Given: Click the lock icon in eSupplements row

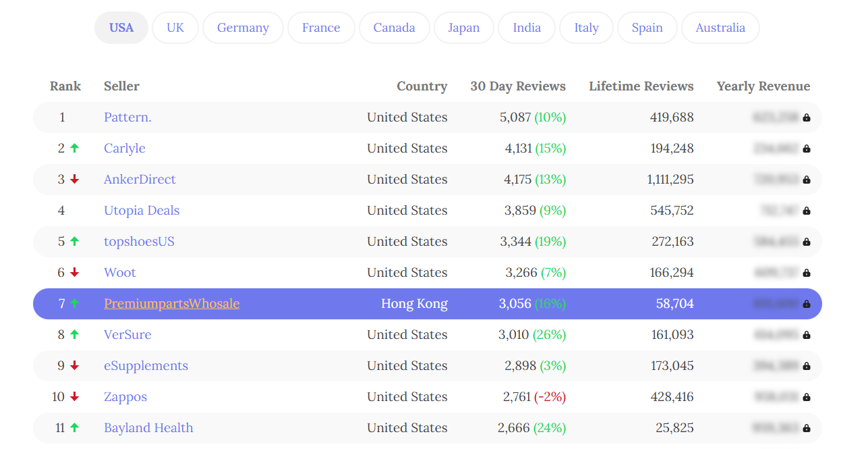Looking at the screenshot, I should click(x=807, y=366).
